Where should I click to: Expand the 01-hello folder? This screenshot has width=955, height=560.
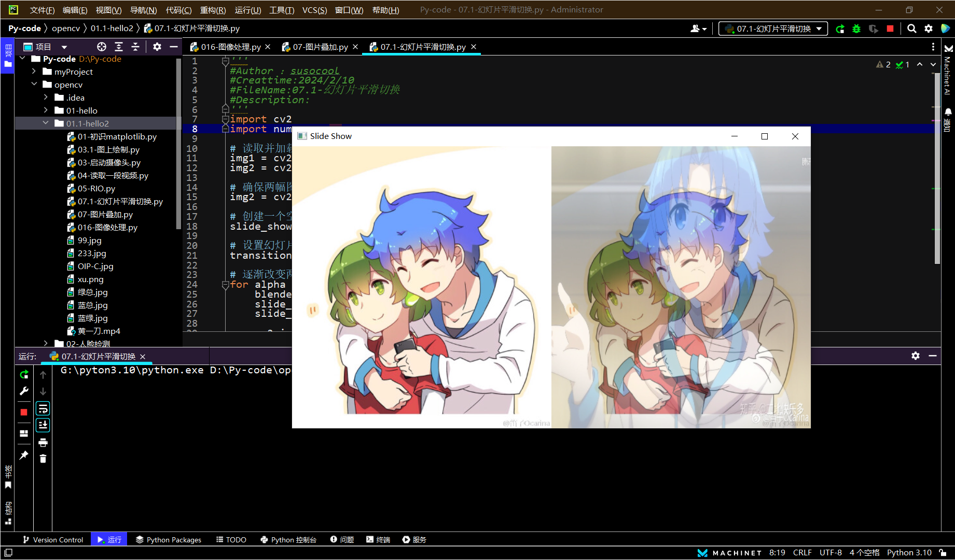pos(46,110)
